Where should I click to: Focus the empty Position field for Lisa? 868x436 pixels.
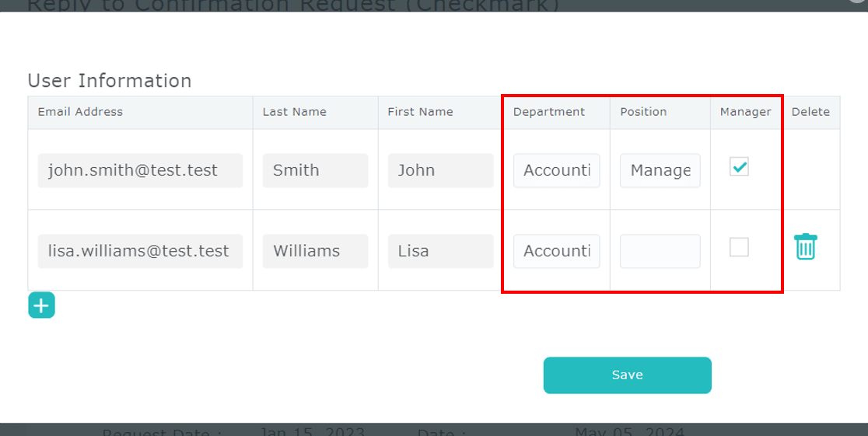(x=660, y=251)
